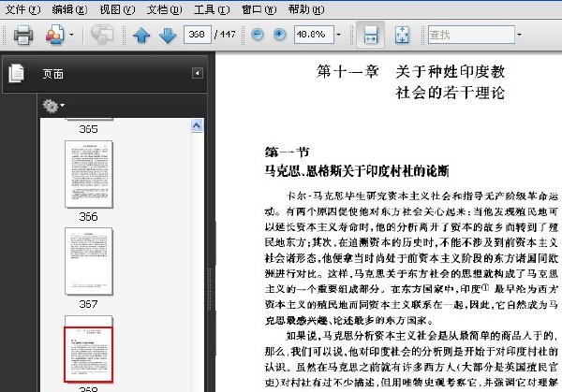Open the 帮助 (Help) menu
562x392 pixels.
(x=306, y=9)
